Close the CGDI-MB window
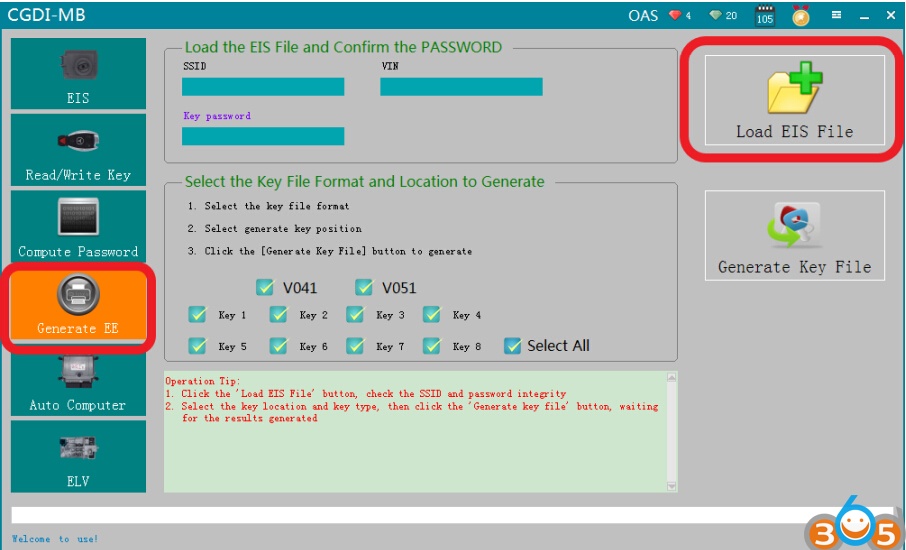The width and height of the screenshot is (906, 550). click(x=891, y=16)
